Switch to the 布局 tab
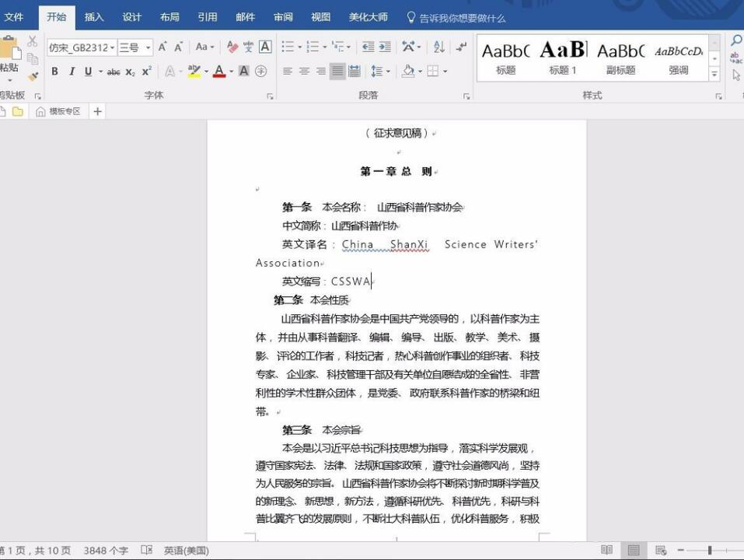This screenshot has width=744, height=560. (169, 17)
